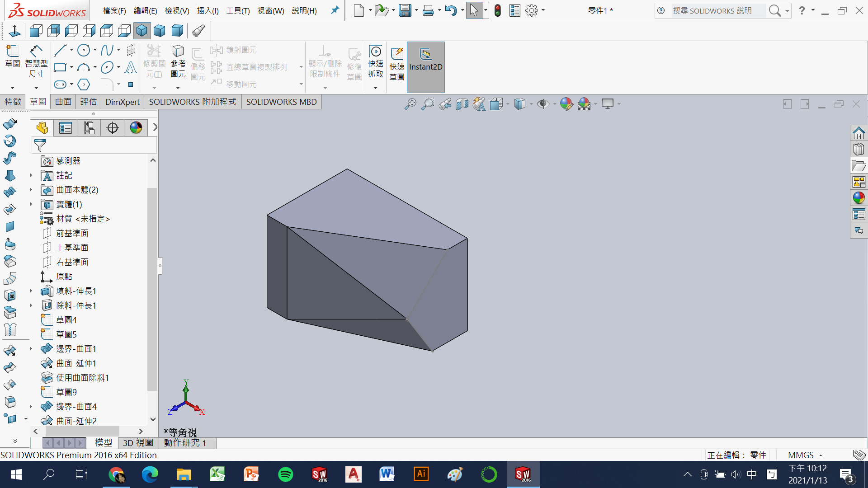
Task: Click the Line sketch tool
Action: pyautogui.click(x=60, y=50)
